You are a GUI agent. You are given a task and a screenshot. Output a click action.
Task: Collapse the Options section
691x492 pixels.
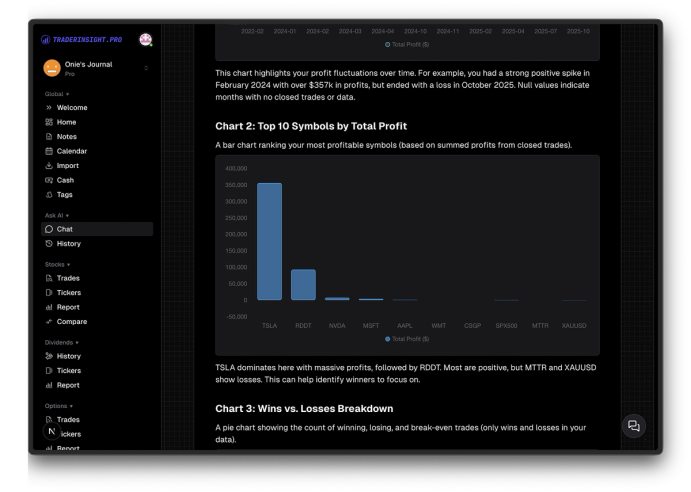click(x=59, y=406)
